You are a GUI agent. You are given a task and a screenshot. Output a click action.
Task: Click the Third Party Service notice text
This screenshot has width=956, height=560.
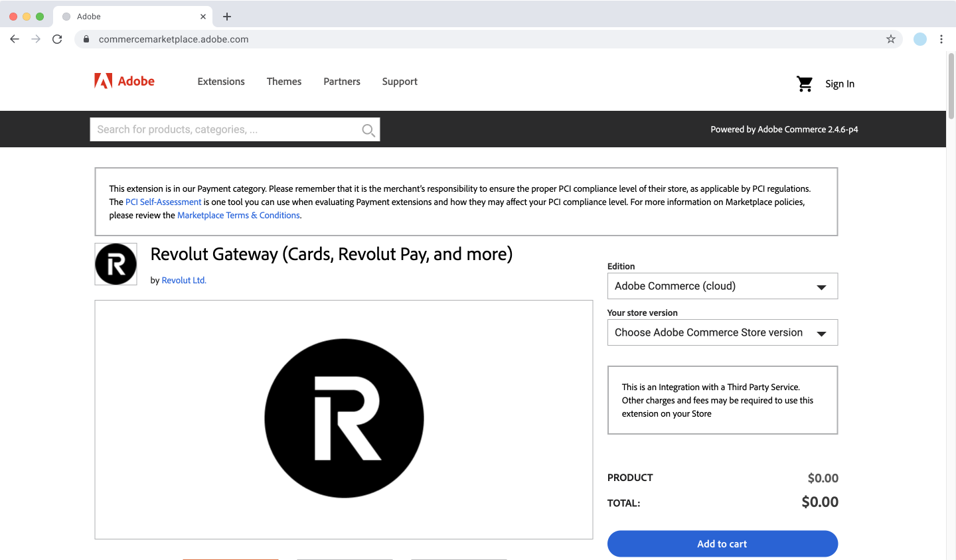718,400
